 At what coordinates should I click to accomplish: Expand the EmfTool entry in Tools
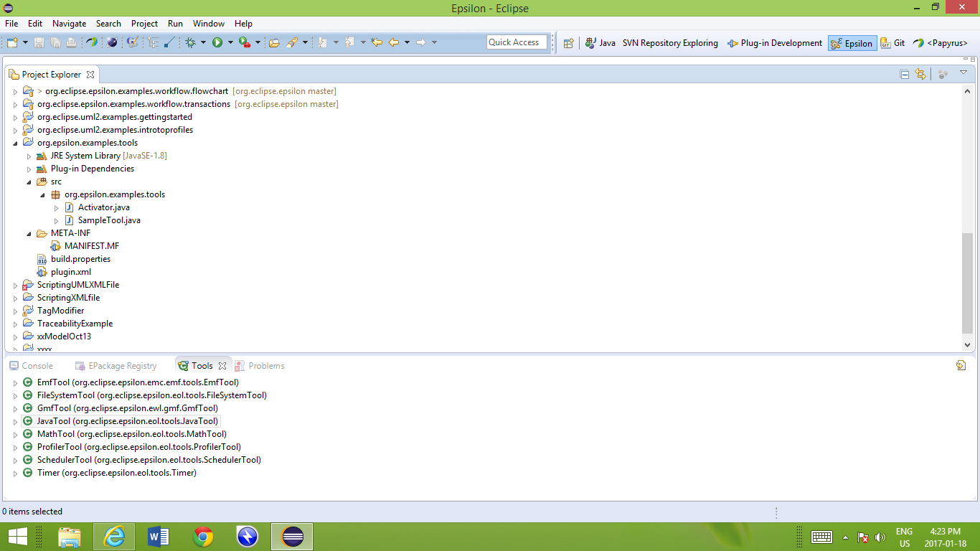pyautogui.click(x=15, y=382)
